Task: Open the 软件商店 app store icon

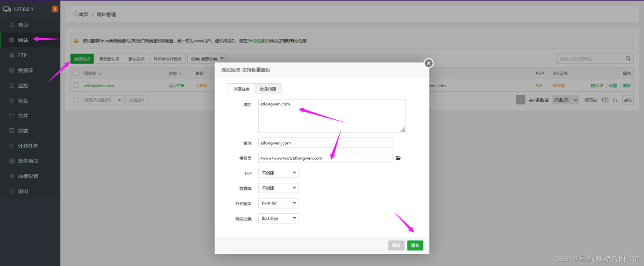Action: (12, 161)
